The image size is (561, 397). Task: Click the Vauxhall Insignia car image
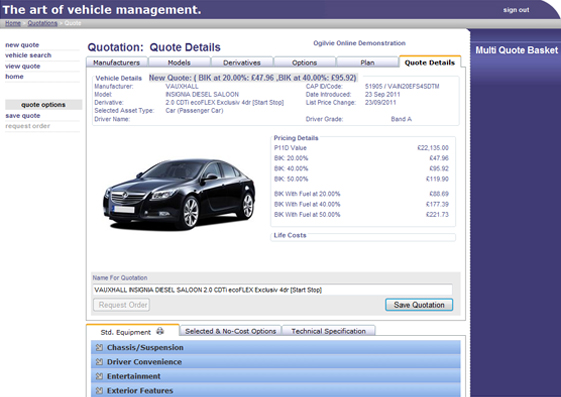pyautogui.click(x=179, y=194)
